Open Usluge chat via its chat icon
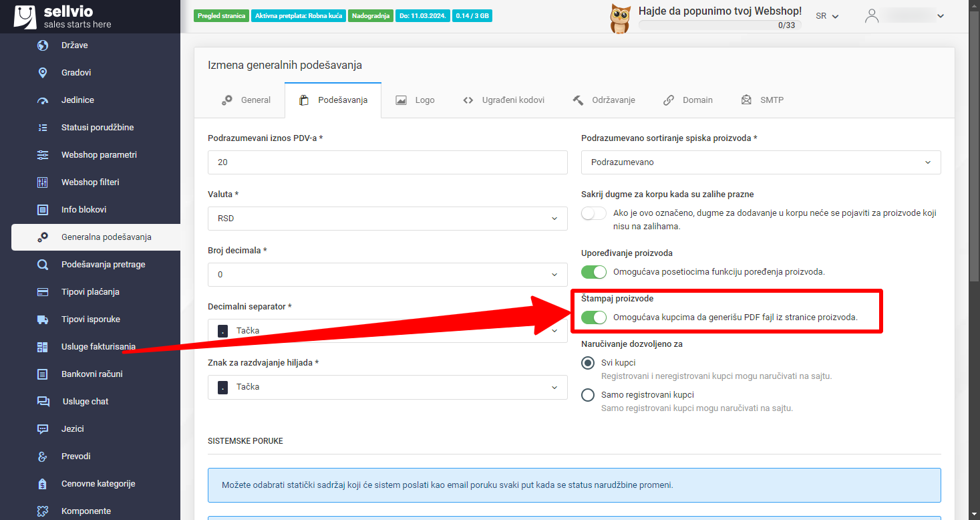This screenshot has width=980, height=520. point(41,401)
